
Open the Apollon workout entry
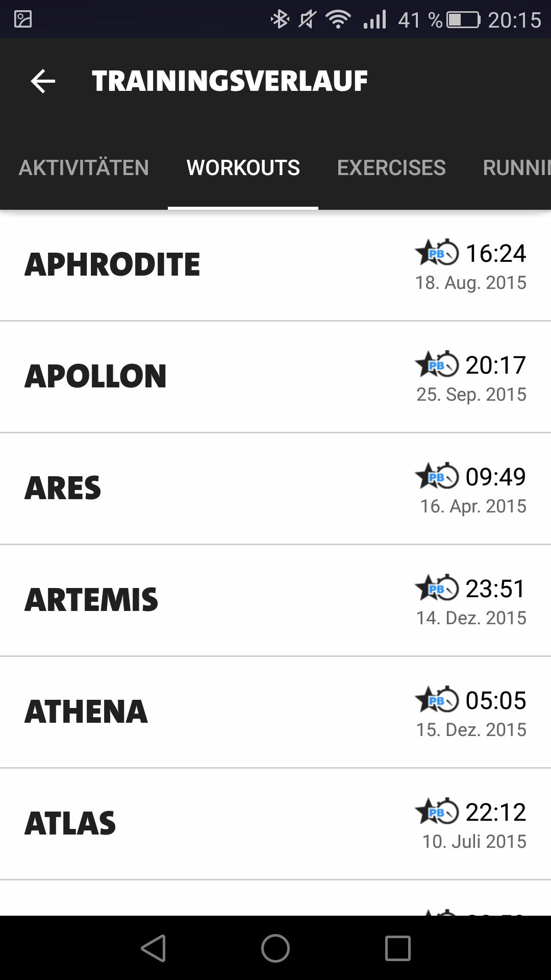(95, 377)
